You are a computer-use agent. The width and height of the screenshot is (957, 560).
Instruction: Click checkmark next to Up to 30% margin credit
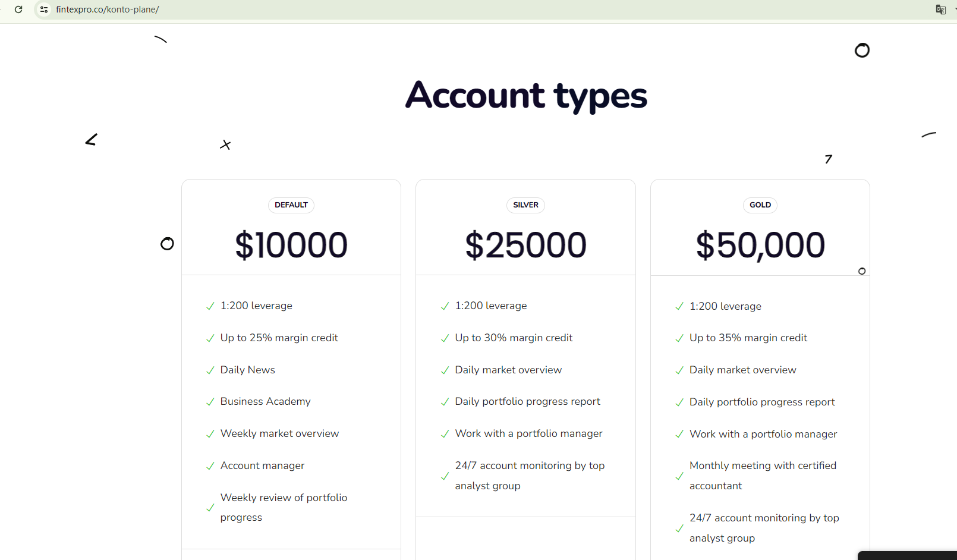pyautogui.click(x=445, y=338)
